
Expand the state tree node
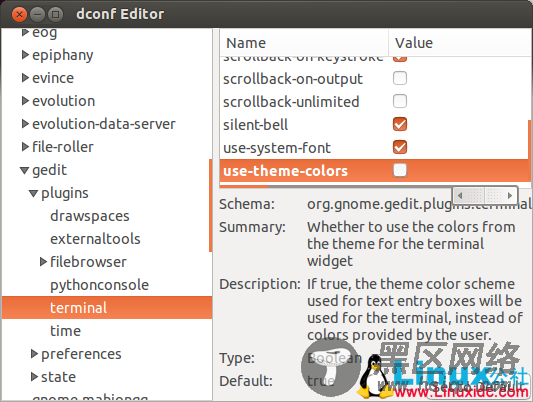[34, 377]
